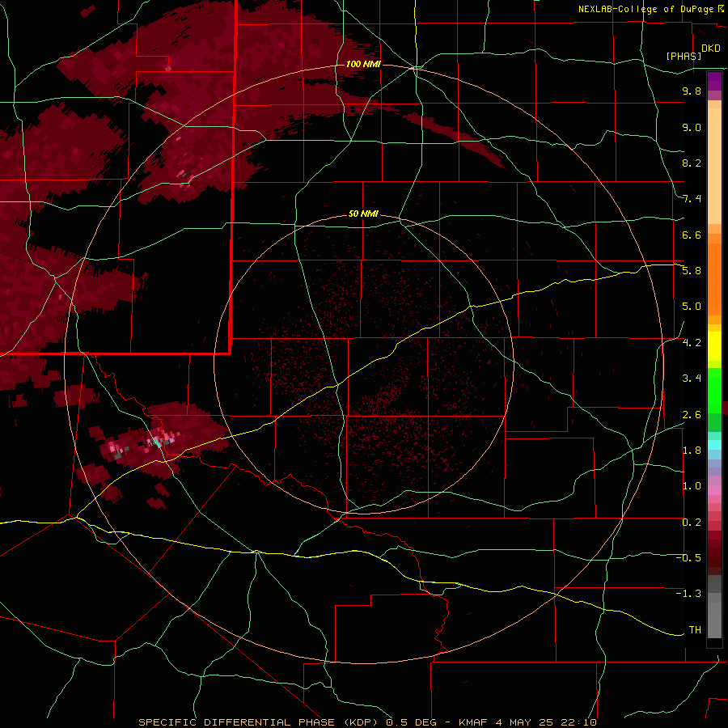Viewport: 728px width, 728px height.
Task: Select the 50 NMI range ring label
Action: click(363, 214)
